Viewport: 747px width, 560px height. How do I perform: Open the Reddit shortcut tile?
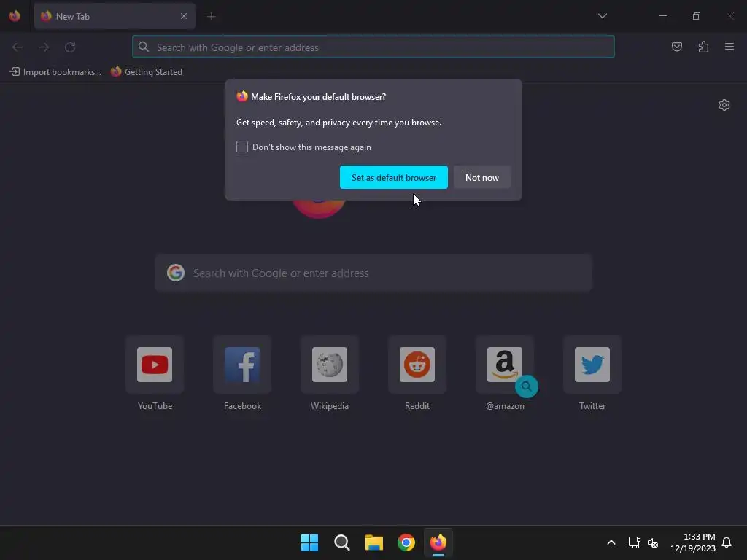pos(417,365)
